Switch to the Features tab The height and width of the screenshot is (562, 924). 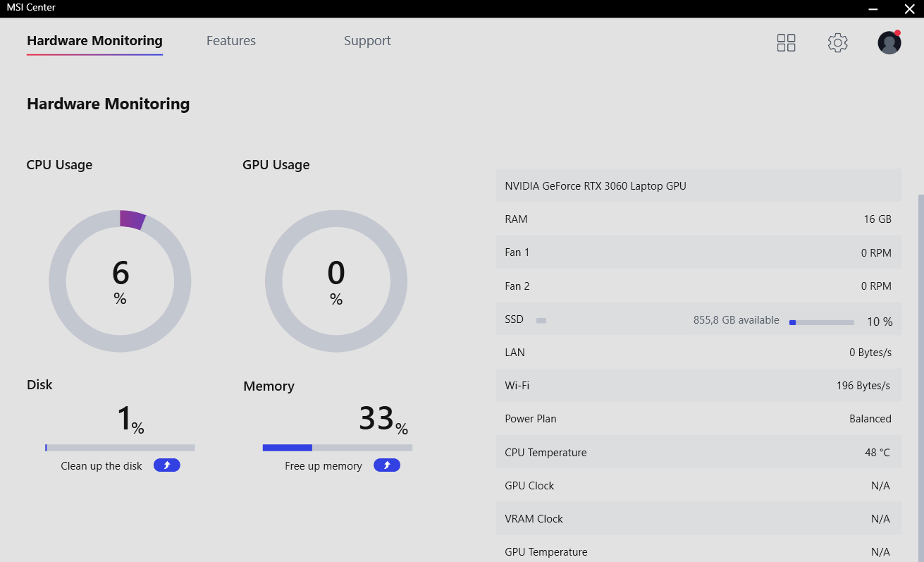coord(231,41)
